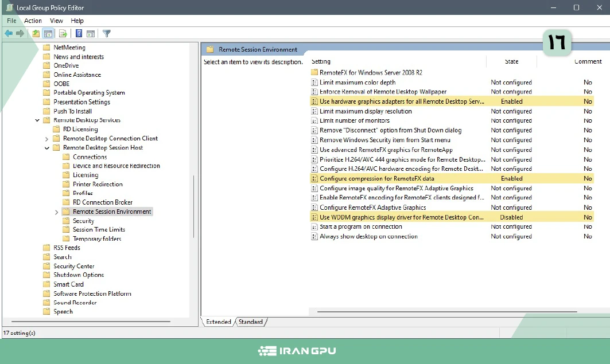Click the Back arrow toolbar icon
Image resolution: width=610 pixels, height=364 pixels.
pyautogui.click(x=9, y=33)
